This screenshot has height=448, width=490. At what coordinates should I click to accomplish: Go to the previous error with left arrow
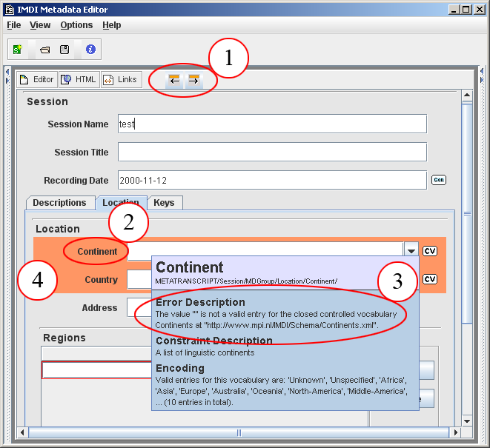174,80
